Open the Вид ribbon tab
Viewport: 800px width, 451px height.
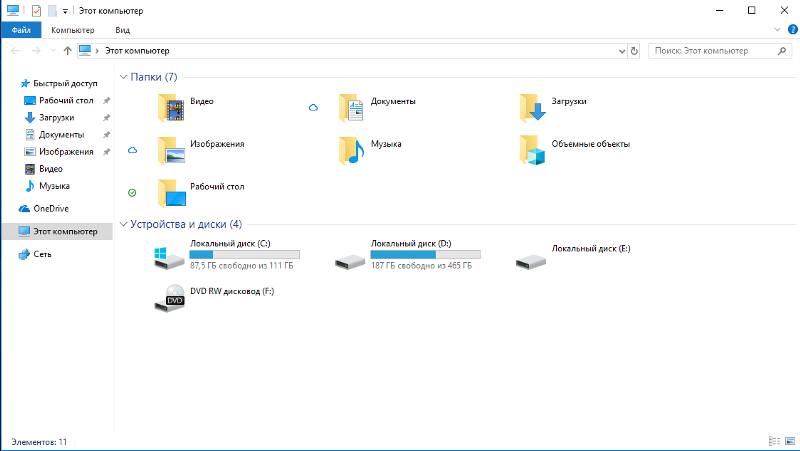point(122,30)
